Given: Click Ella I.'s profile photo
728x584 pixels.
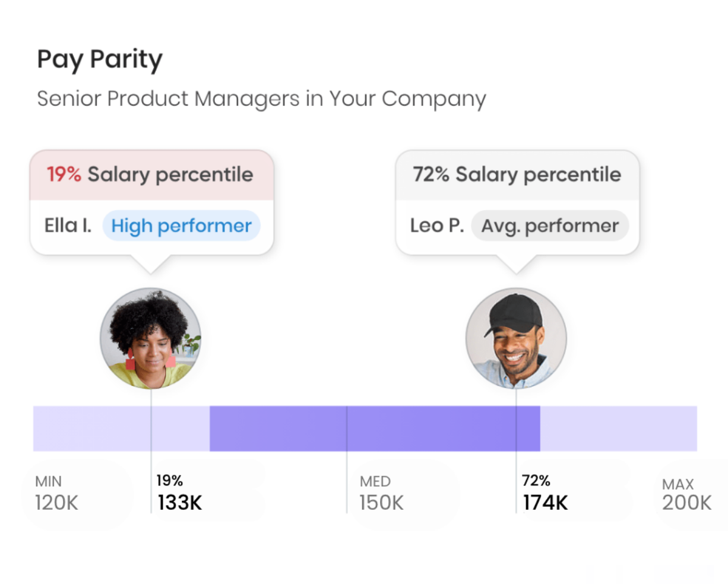Looking at the screenshot, I should click(x=150, y=338).
